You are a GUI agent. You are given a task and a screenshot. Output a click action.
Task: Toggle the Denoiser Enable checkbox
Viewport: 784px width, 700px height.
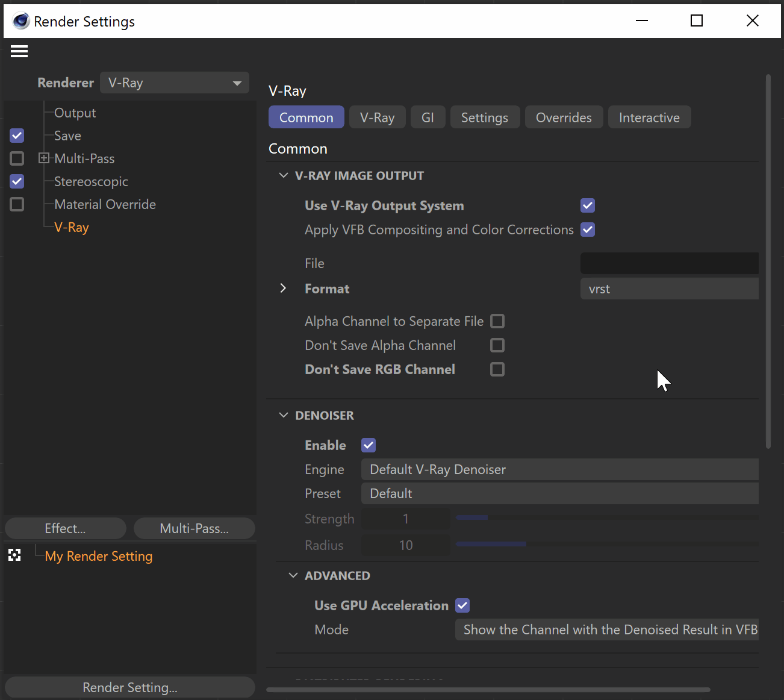(369, 445)
